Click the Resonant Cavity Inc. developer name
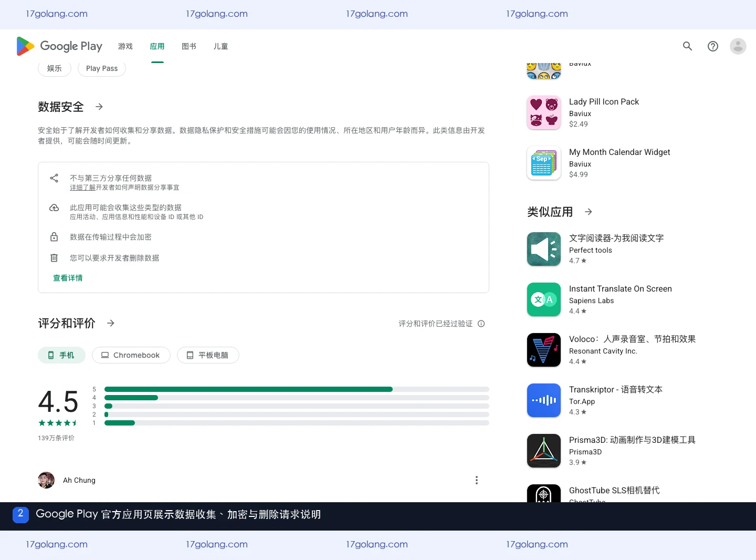Viewport: 756px width, 560px height. click(x=603, y=351)
